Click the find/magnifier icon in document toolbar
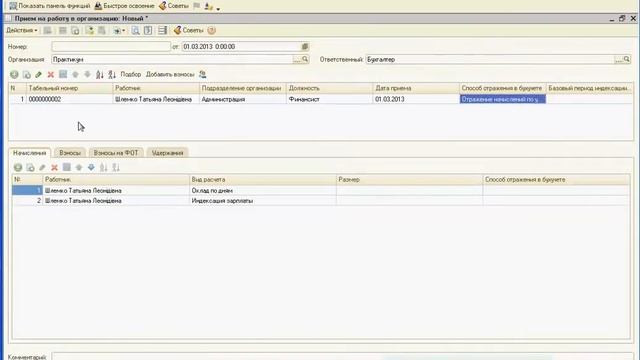 (x=136, y=31)
